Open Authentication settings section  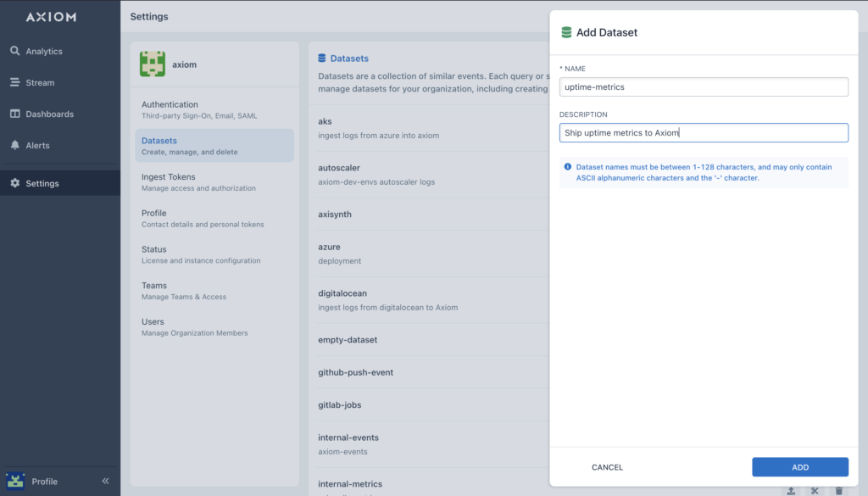coord(214,109)
